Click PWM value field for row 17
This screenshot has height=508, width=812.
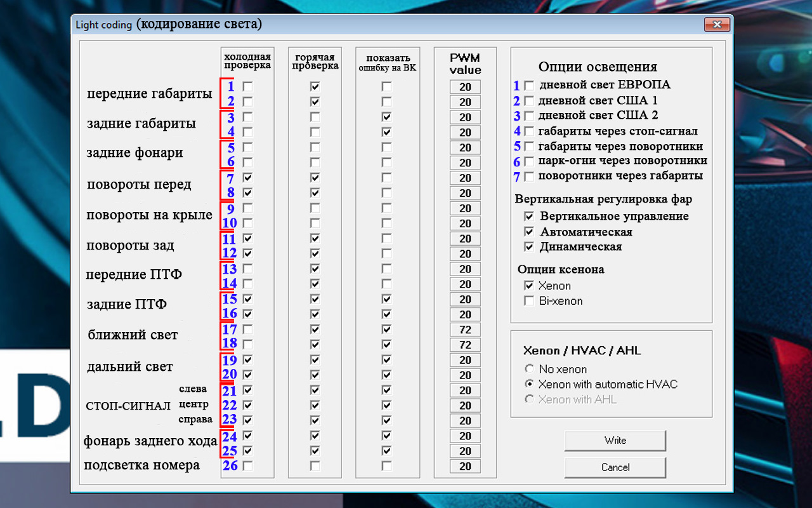click(x=465, y=330)
